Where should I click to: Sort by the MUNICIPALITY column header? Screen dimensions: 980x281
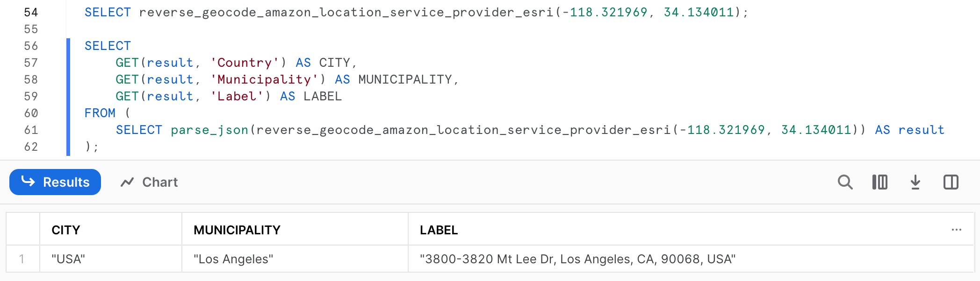tap(237, 230)
